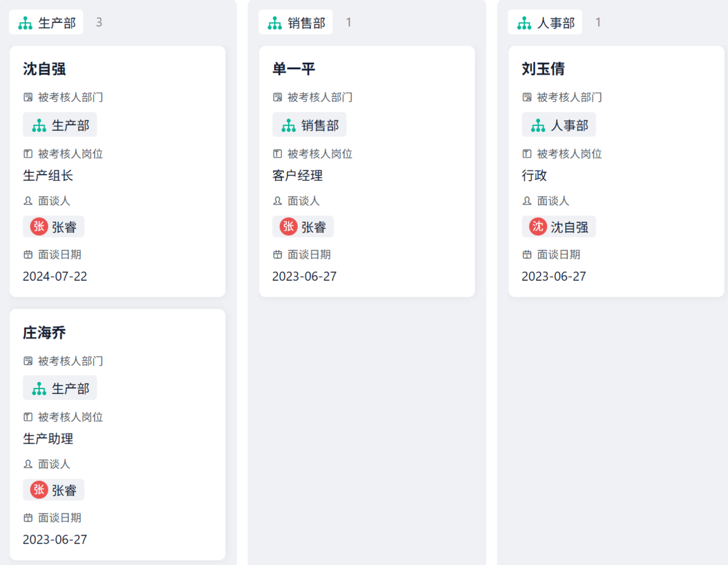Viewport: 728px width, 565px height.
Task: Open the 单一平 record card title
Action: click(294, 69)
